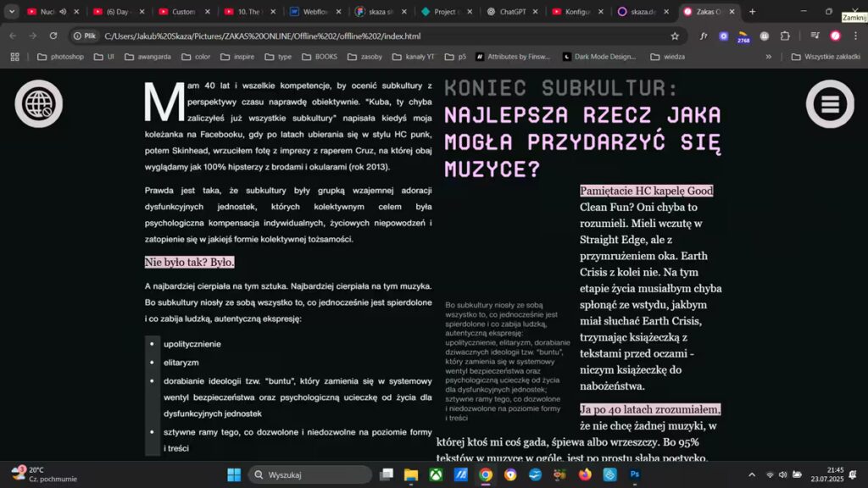
Task: Open the browser Extensions puzzle icon
Action: [x=785, y=36]
